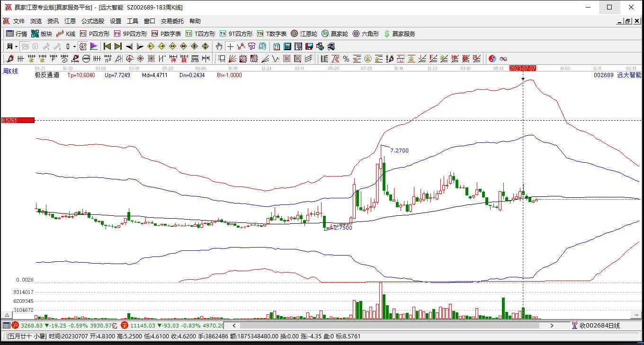Open the 六角形 hexagon tool
Viewport: 644px width, 345px height.
point(366,34)
